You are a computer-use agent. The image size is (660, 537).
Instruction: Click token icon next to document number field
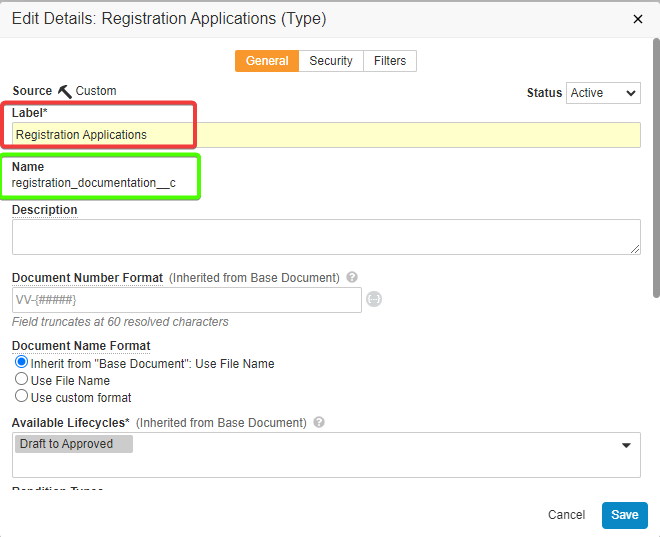pyautogui.click(x=374, y=299)
